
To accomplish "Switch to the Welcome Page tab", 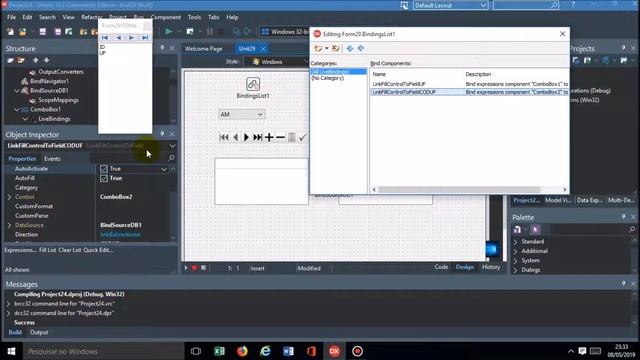I will pos(203,49).
